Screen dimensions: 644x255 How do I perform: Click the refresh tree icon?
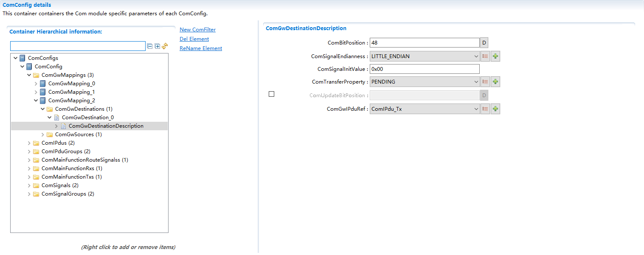click(165, 46)
